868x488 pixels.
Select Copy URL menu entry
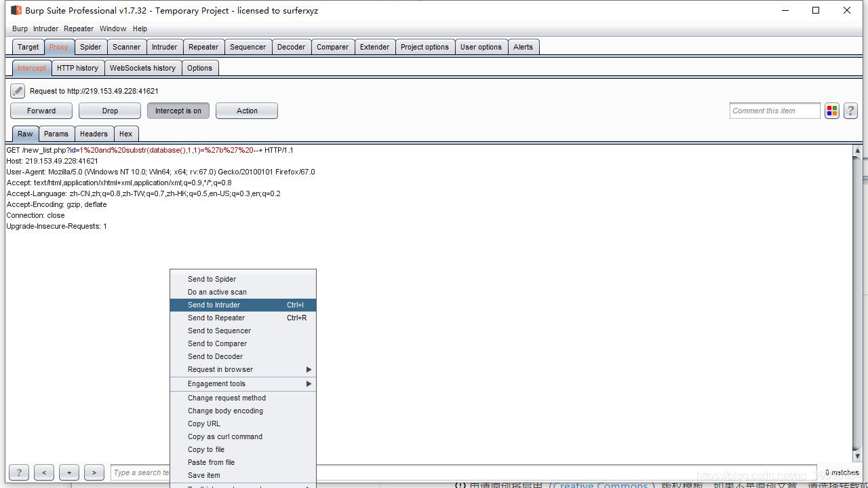pyautogui.click(x=243, y=424)
